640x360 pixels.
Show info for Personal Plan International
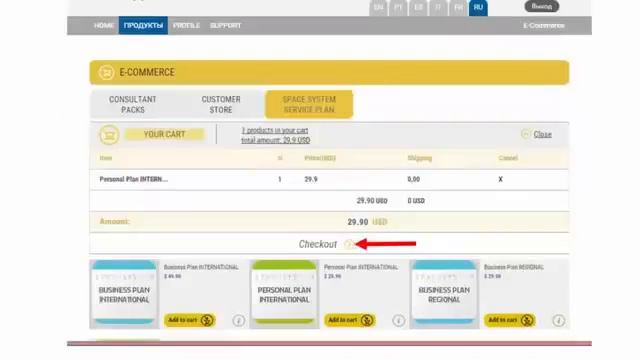click(399, 320)
